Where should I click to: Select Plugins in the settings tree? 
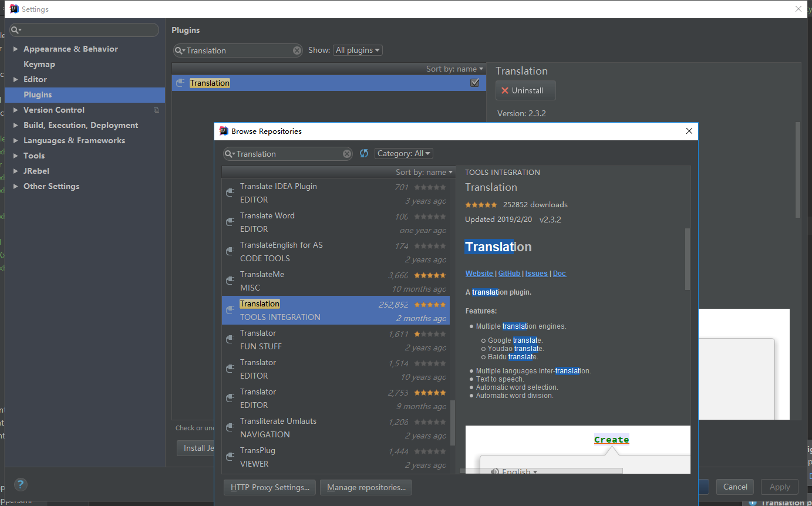point(85,95)
